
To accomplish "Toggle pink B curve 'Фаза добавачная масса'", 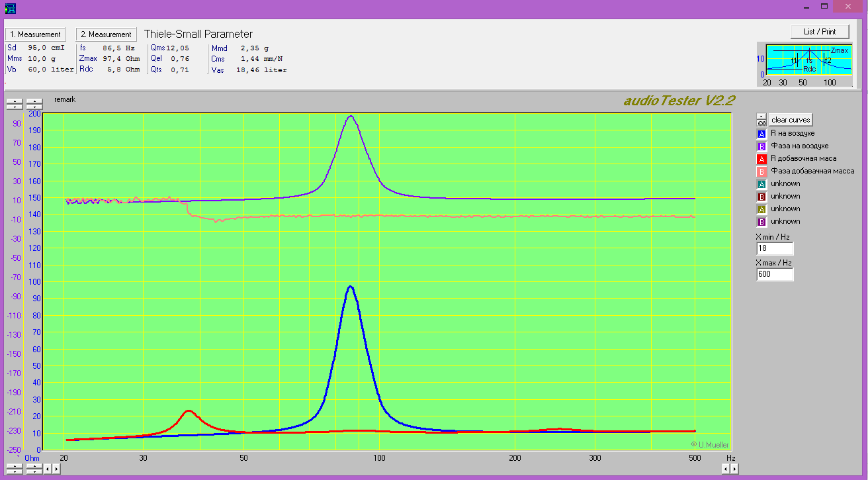I will click(x=761, y=171).
